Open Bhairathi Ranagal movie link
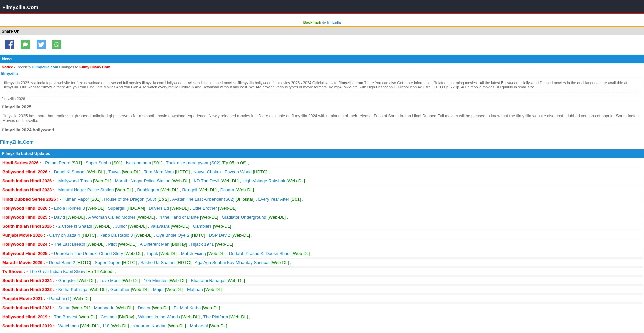 coord(208,281)
